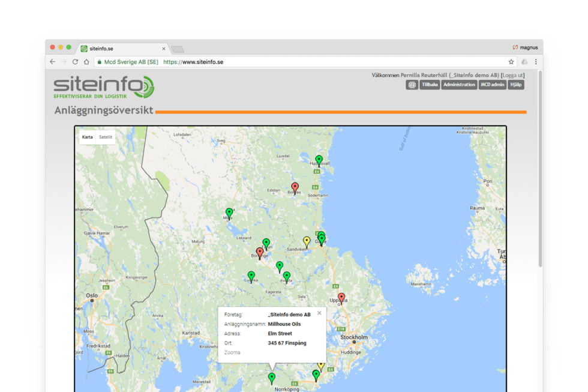
Task: Reload the page with browser refresh icon
Action: coord(76,62)
